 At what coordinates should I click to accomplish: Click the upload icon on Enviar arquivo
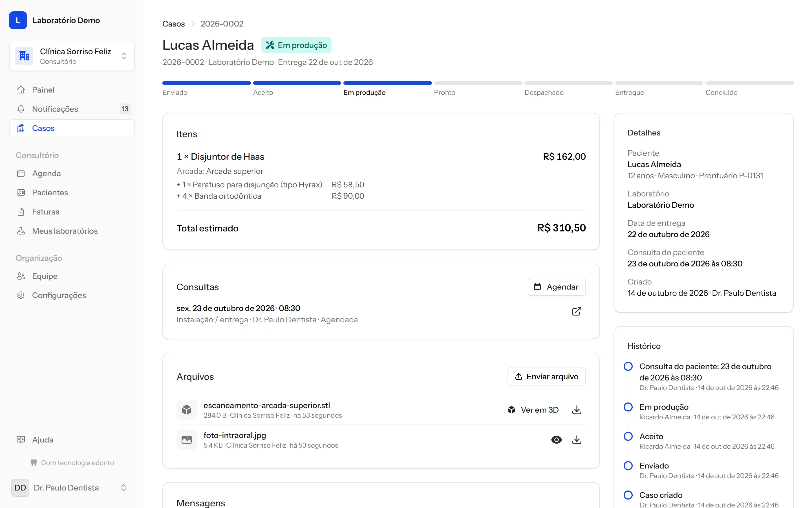(x=519, y=376)
